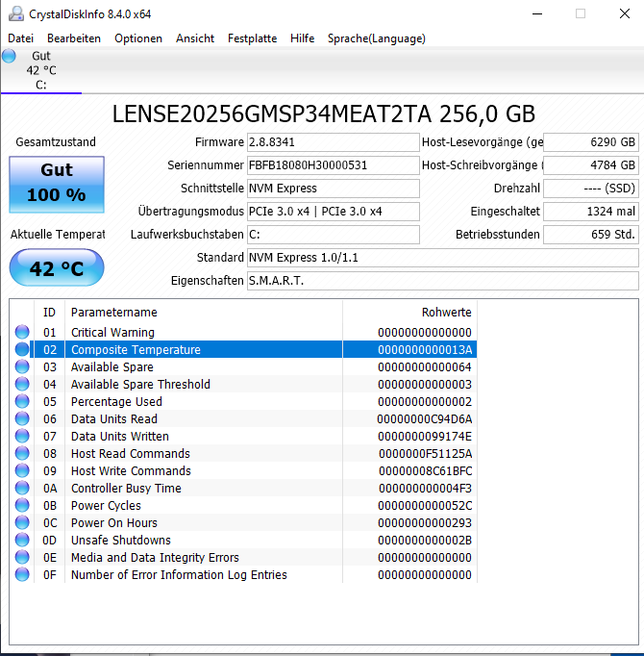Image resolution: width=644 pixels, height=656 pixels.
Task: Select the Available Spare parameter name
Action: click(112, 366)
